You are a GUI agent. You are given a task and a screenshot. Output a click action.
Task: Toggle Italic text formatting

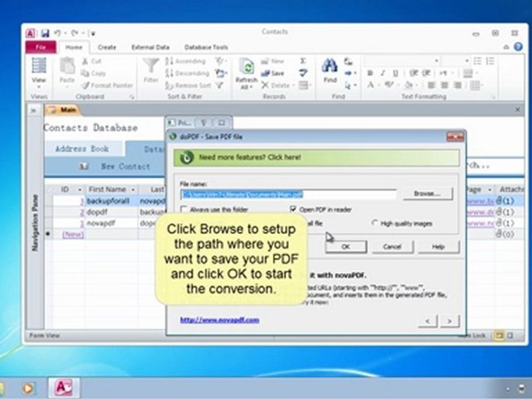(383, 73)
